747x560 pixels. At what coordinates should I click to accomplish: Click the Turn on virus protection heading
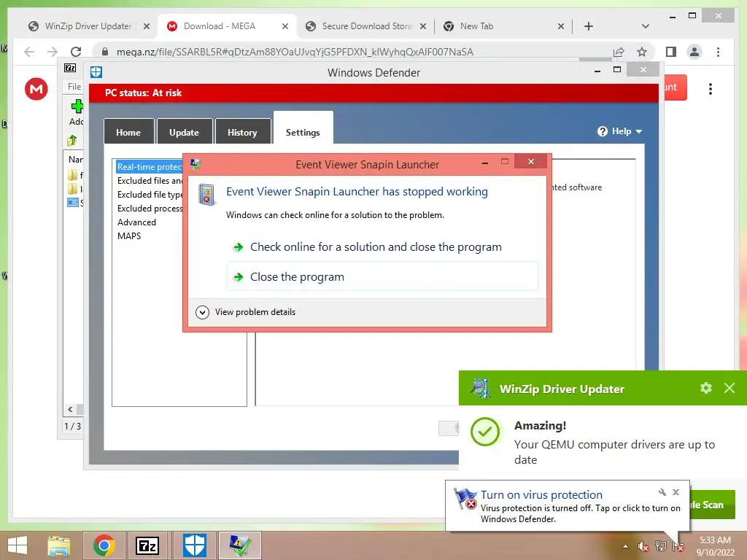[541, 495]
